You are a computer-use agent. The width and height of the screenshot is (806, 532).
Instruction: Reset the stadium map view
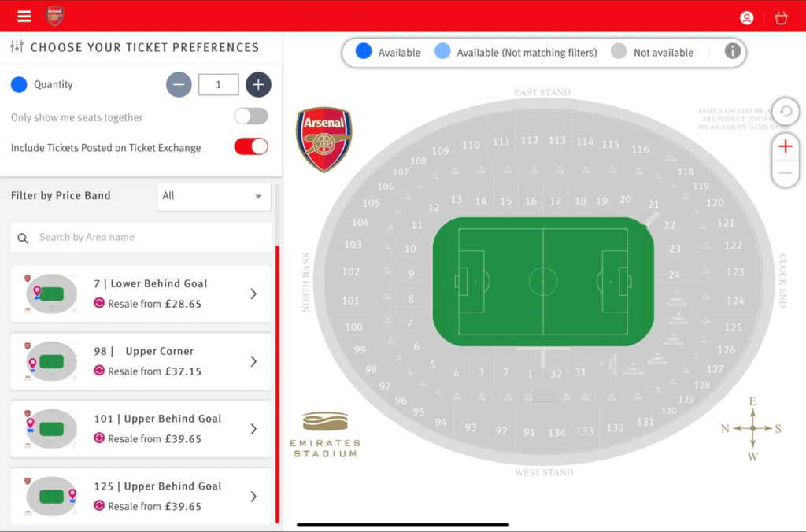click(x=786, y=111)
